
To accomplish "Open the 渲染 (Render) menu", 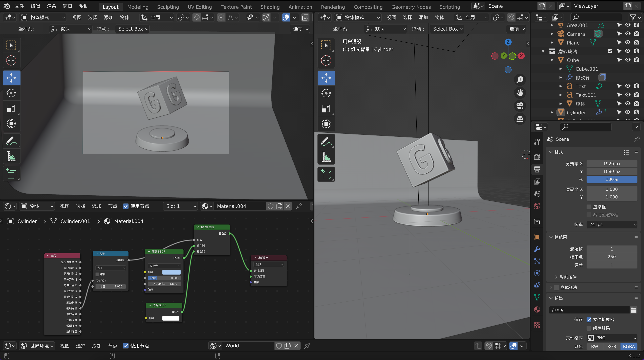I will point(52,6).
